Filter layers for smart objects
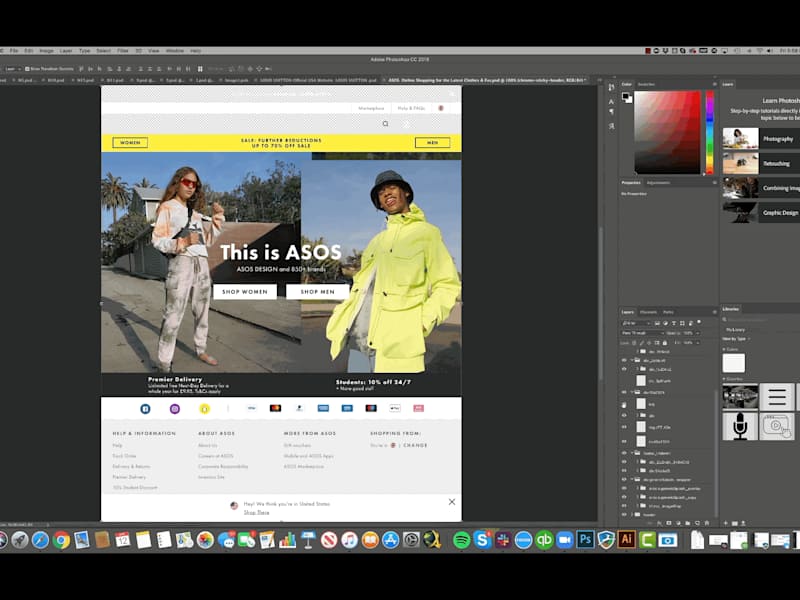Viewport: 800px width, 600px height. (x=690, y=323)
